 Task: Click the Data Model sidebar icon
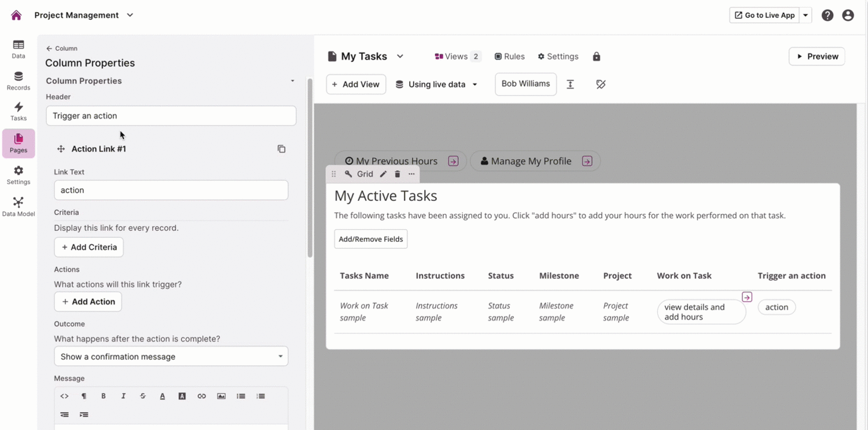[x=19, y=206]
